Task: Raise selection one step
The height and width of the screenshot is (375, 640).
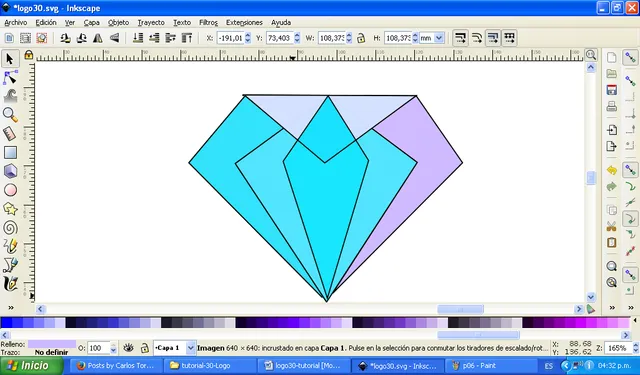Action: click(171, 38)
